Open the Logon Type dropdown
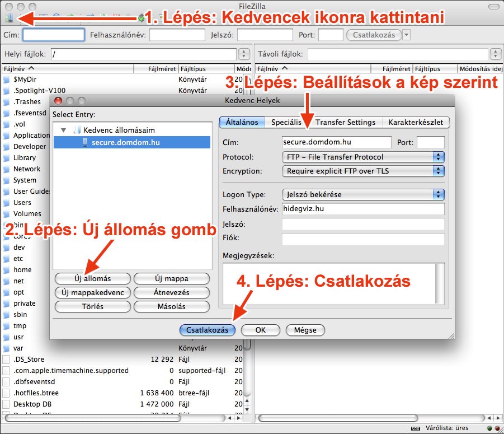This screenshot has width=504, height=434. point(363,195)
